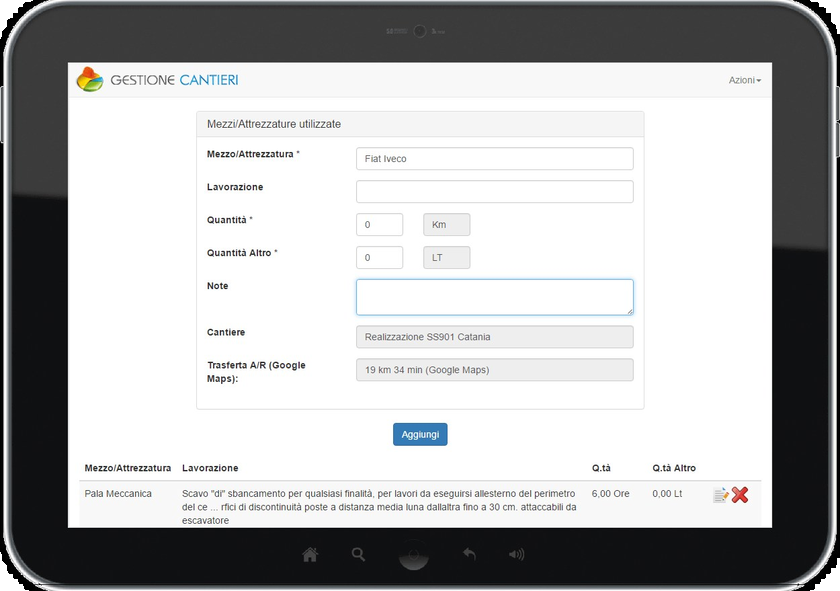The height and width of the screenshot is (591, 840).
Task: Click the Quantità Altro number field
Action: [x=379, y=258]
